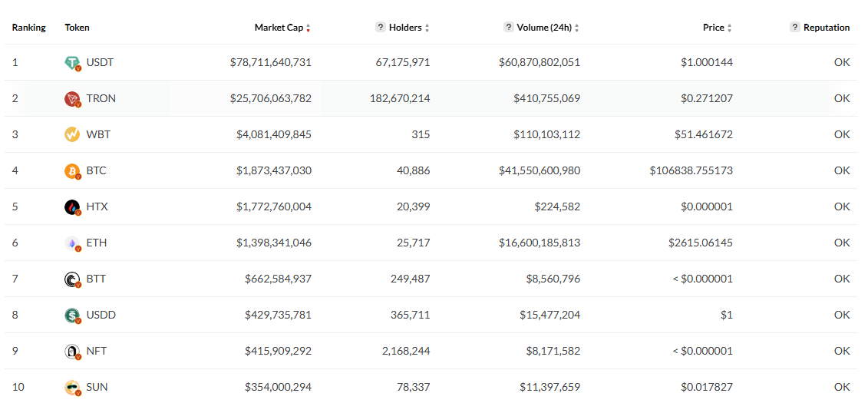Select the SUN token market cap cell
868x403 pixels.
click(x=278, y=387)
